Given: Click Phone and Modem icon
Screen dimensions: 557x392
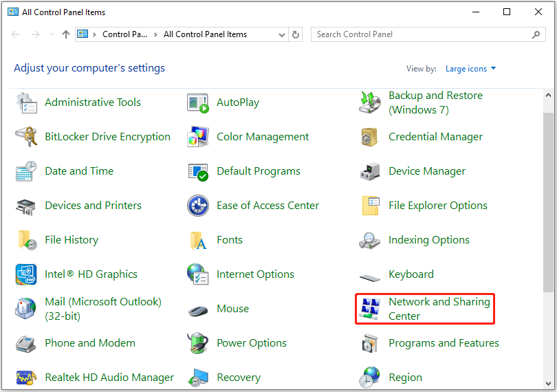Looking at the screenshot, I should (x=26, y=344).
